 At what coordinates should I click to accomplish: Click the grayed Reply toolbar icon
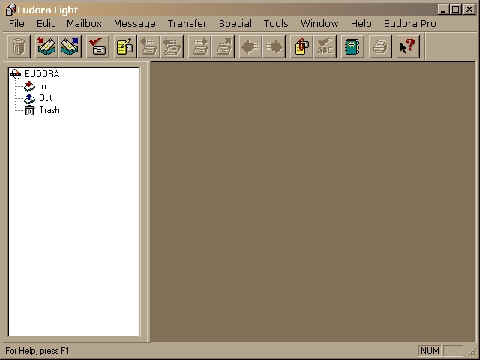pyautogui.click(x=149, y=46)
